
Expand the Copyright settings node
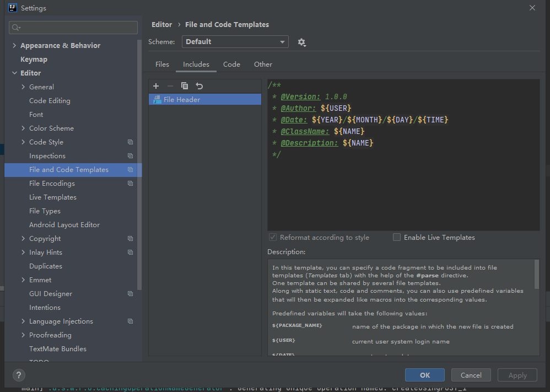[x=23, y=239]
